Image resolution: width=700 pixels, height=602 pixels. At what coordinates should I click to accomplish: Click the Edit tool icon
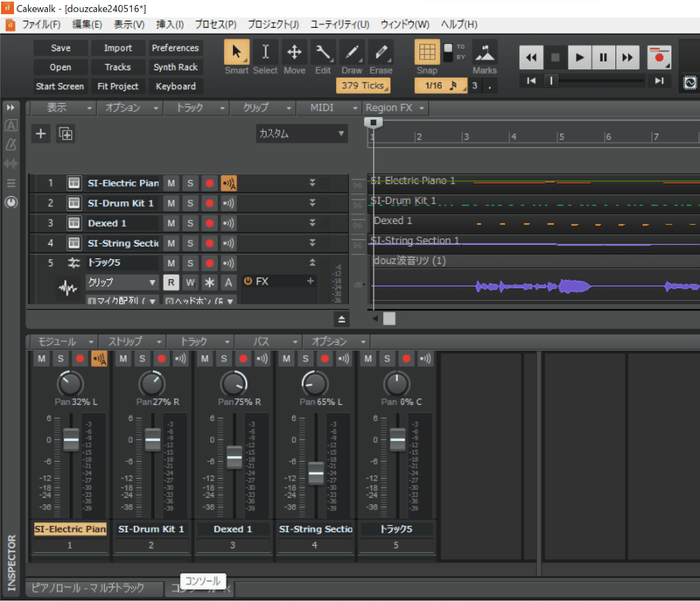click(323, 54)
